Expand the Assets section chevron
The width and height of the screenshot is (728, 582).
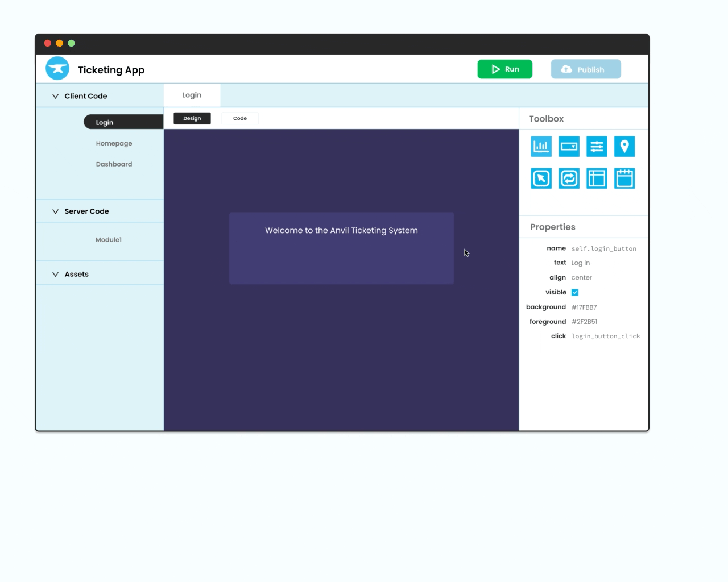pos(55,274)
